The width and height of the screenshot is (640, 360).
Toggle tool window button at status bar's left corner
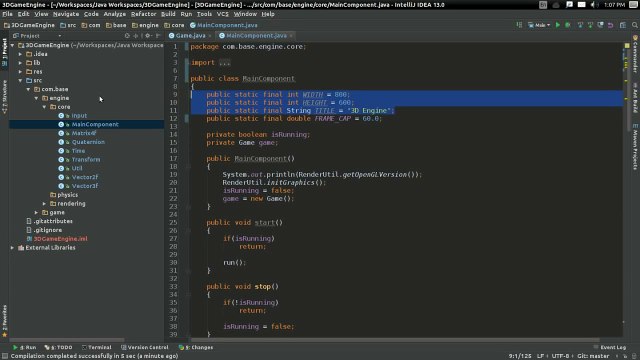point(4,356)
